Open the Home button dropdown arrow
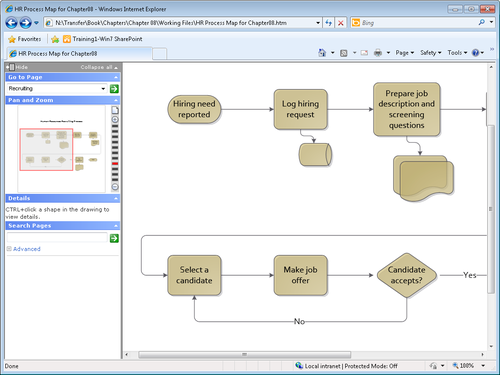The height and width of the screenshot is (375, 500). click(332, 53)
